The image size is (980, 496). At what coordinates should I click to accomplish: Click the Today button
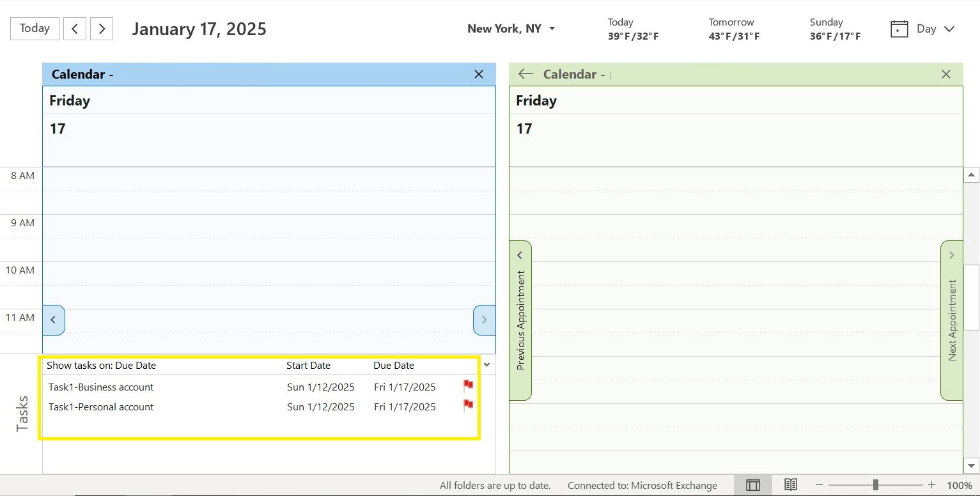tap(34, 28)
